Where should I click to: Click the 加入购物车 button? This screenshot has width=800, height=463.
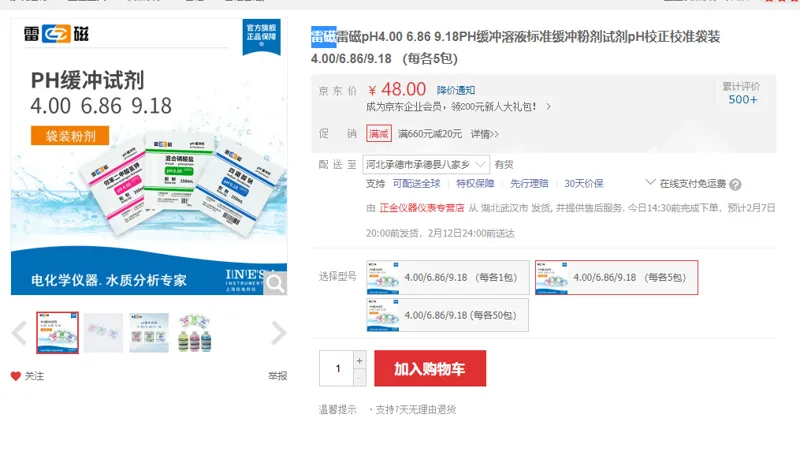tap(430, 368)
